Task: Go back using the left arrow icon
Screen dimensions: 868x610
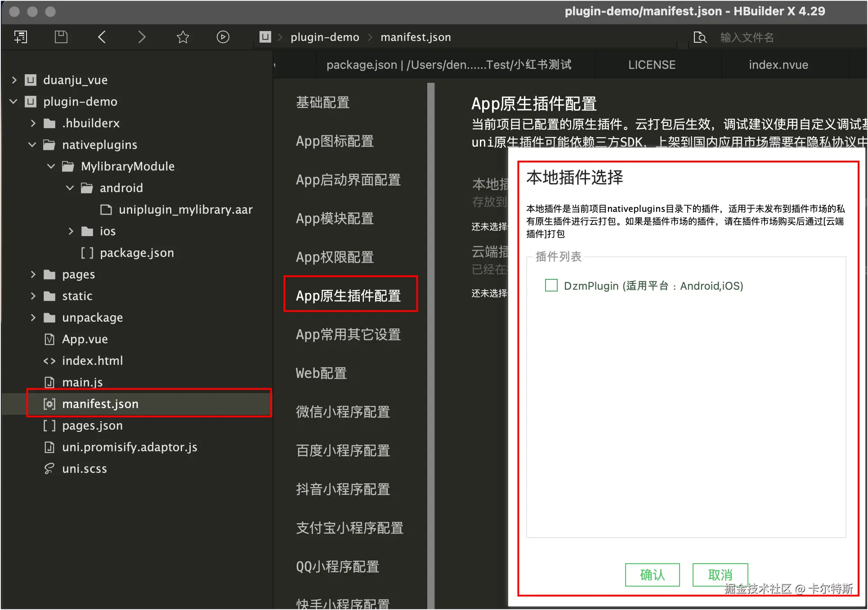Action: [x=102, y=37]
